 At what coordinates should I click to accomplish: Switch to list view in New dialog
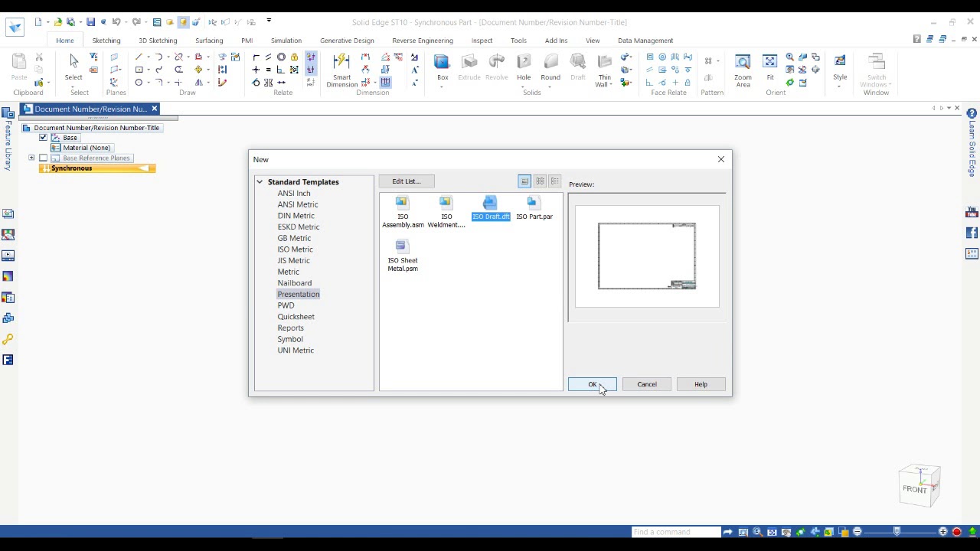click(x=540, y=181)
